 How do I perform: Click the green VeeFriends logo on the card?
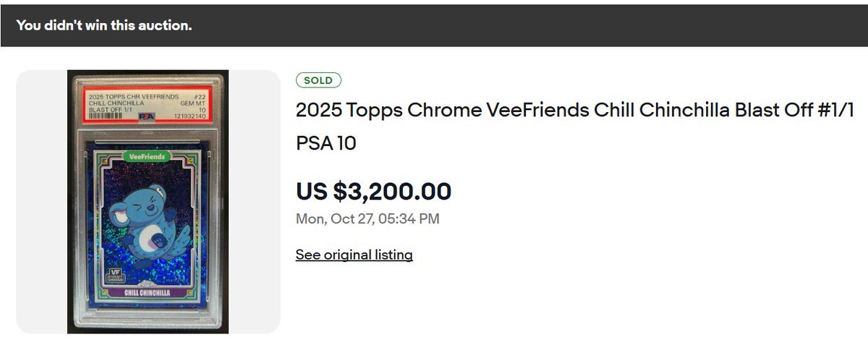[x=147, y=156]
